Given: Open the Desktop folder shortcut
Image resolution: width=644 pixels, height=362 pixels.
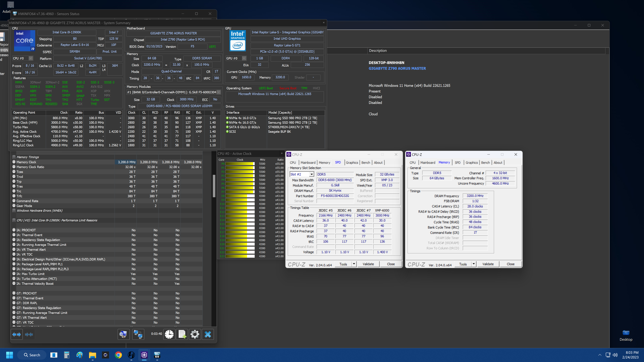Looking at the screenshot, I should point(626,335).
